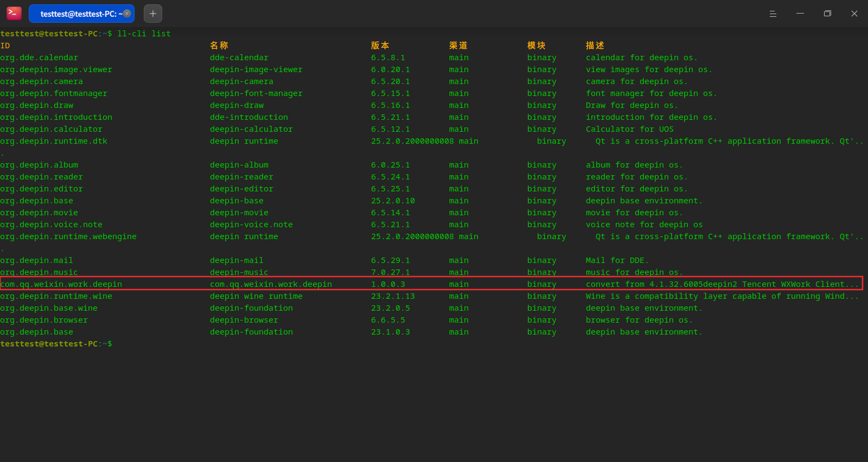Select the 'org.deepin.music' ID entry
This screenshot has height=462, width=868.
39,272
